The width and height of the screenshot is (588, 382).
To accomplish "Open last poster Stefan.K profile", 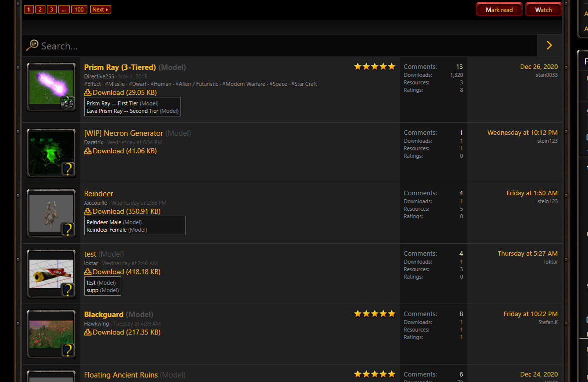I will (x=548, y=322).
